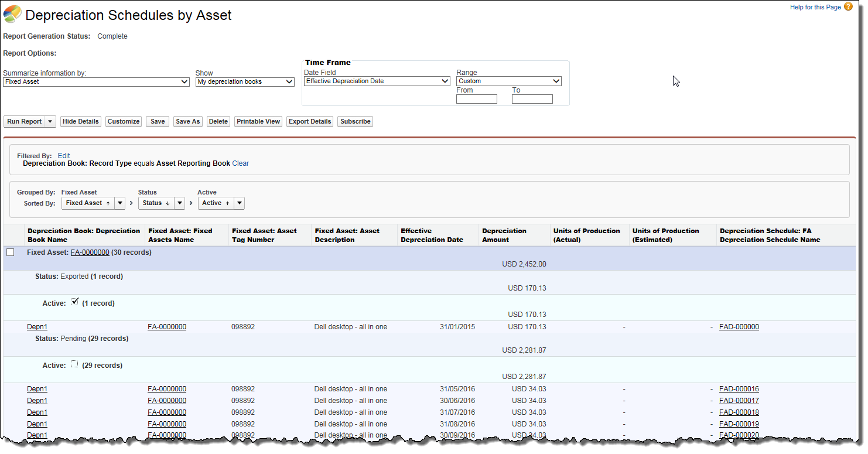Clear the Record Type filter
Image resolution: width=868 pixels, height=454 pixels.
[x=240, y=163]
